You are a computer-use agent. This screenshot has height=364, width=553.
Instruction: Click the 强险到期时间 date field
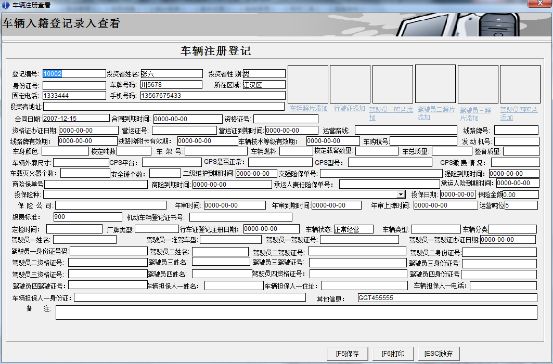[514, 174]
